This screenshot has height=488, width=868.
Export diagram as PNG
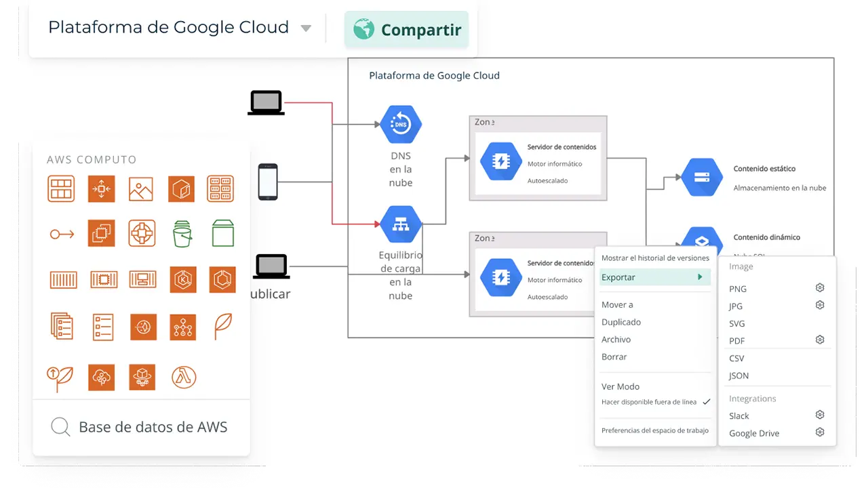(738, 289)
